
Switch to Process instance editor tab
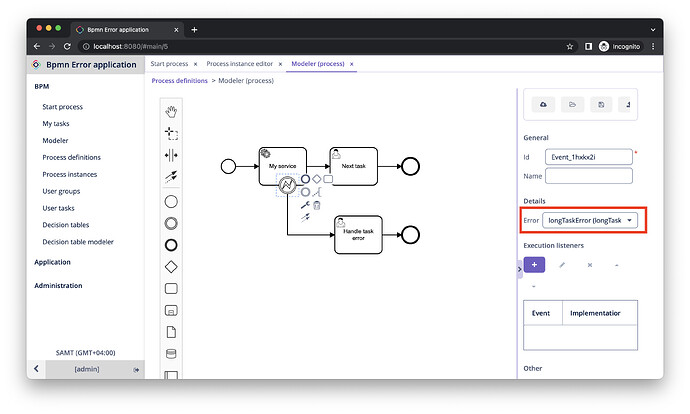coord(240,64)
